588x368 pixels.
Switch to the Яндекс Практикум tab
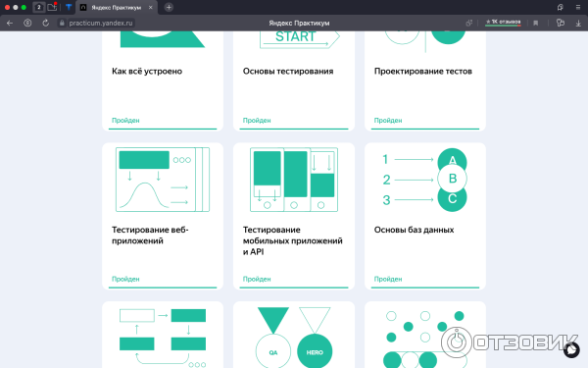click(x=117, y=8)
